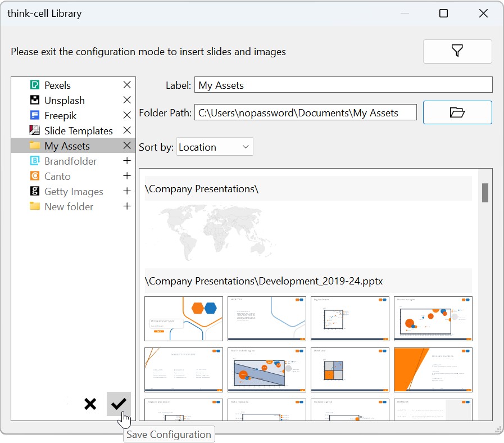This screenshot has width=504, height=443.
Task: Select the Business Model orange slide
Action: (x=433, y=370)
